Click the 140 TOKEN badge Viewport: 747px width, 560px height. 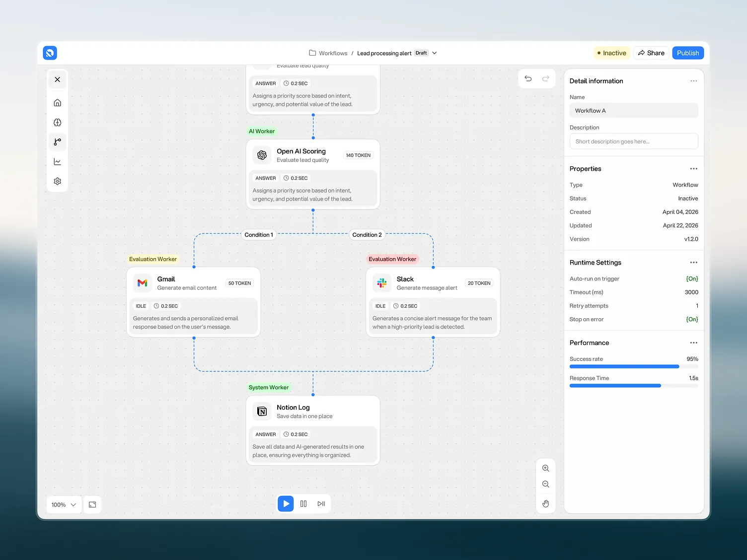point(358,155)
